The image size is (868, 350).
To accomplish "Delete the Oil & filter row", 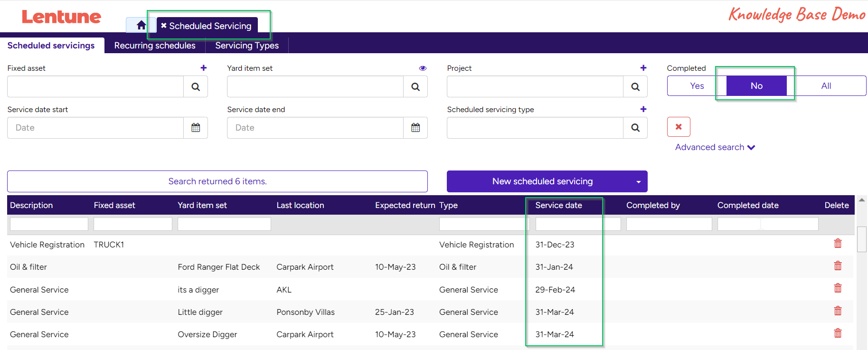I will click(x=838, y=266).
